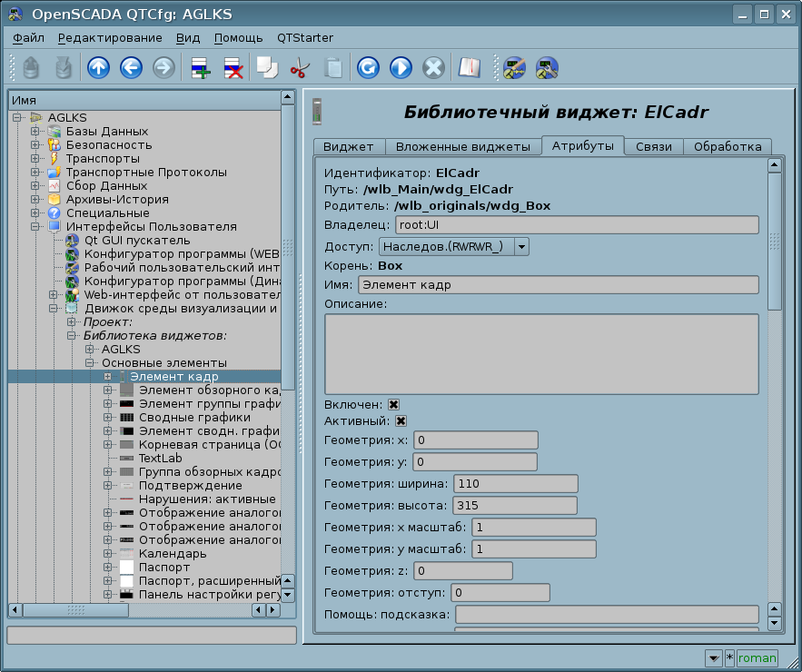Click the Up navigation arrow icon
Image resolution: width=802 pixels, height=672 pixels.
click(98, 68)
